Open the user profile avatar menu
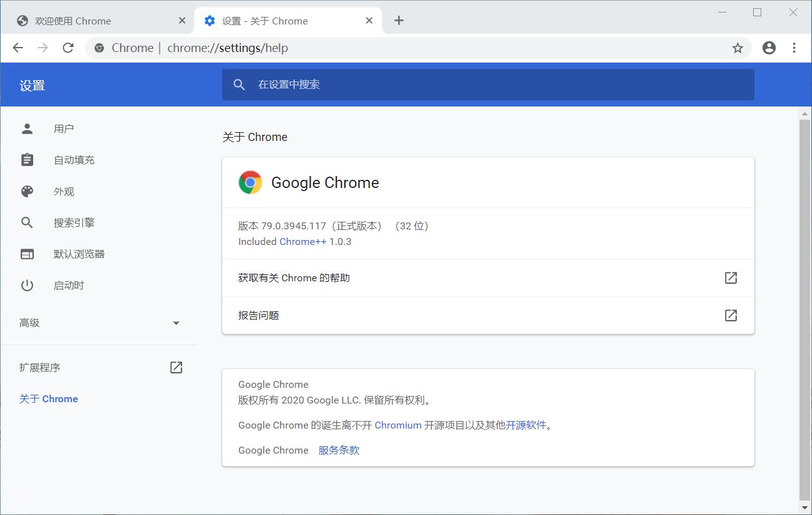812x515 pixels. click(769, 48)
